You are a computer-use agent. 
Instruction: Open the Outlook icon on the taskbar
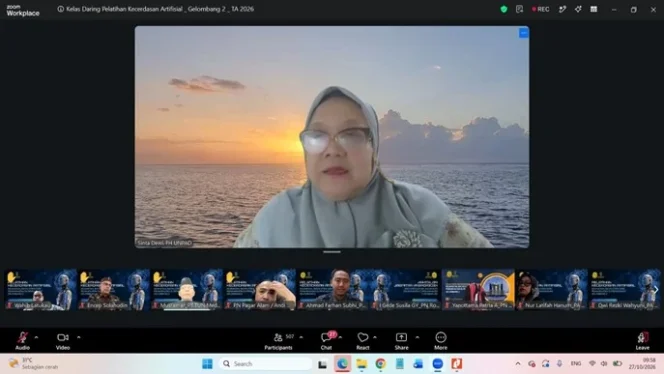[x=418, y=363]
